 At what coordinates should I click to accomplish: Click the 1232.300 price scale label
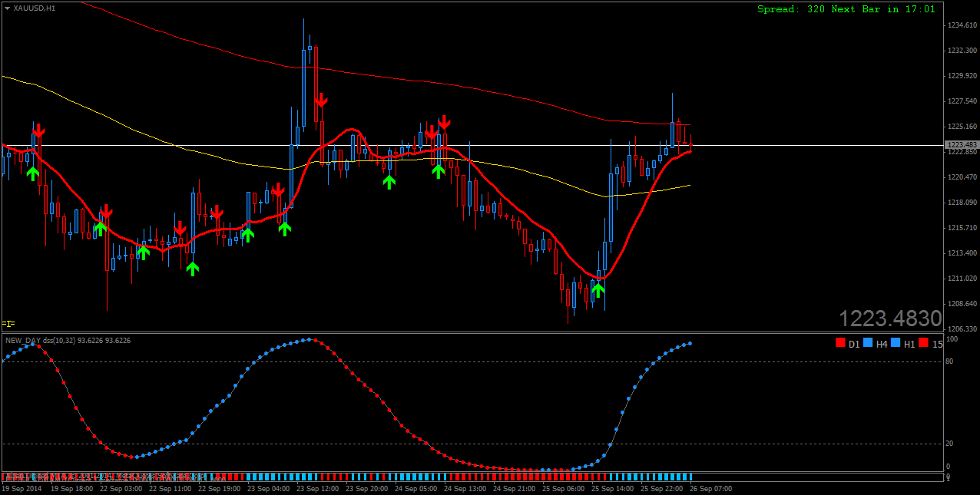point(962,51)
